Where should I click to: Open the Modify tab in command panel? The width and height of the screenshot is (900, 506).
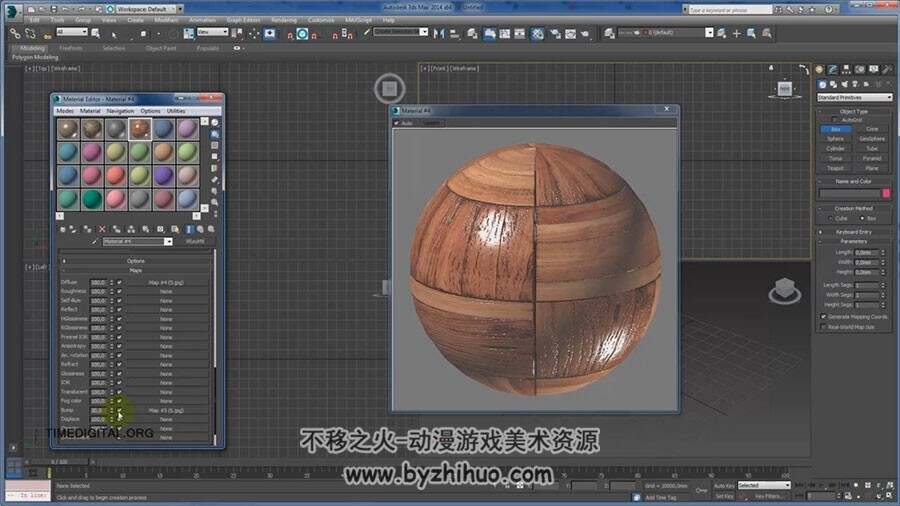click(832, 69)
